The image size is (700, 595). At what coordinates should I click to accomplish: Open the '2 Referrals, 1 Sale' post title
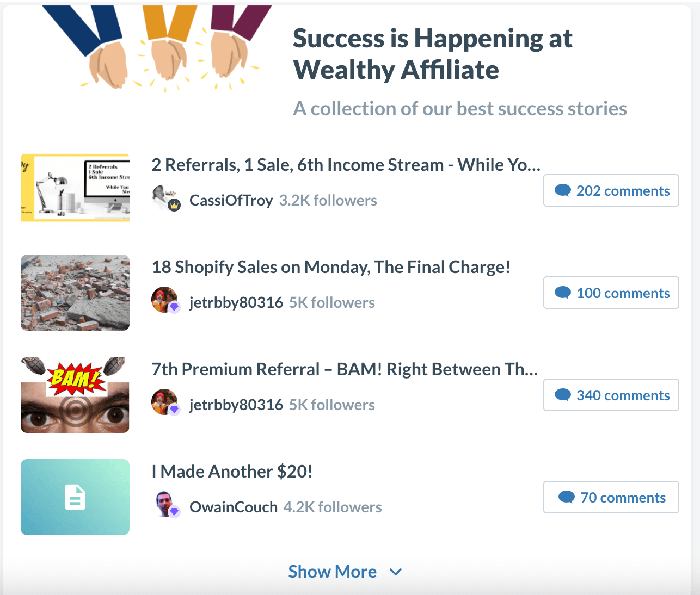click(346, 165)
